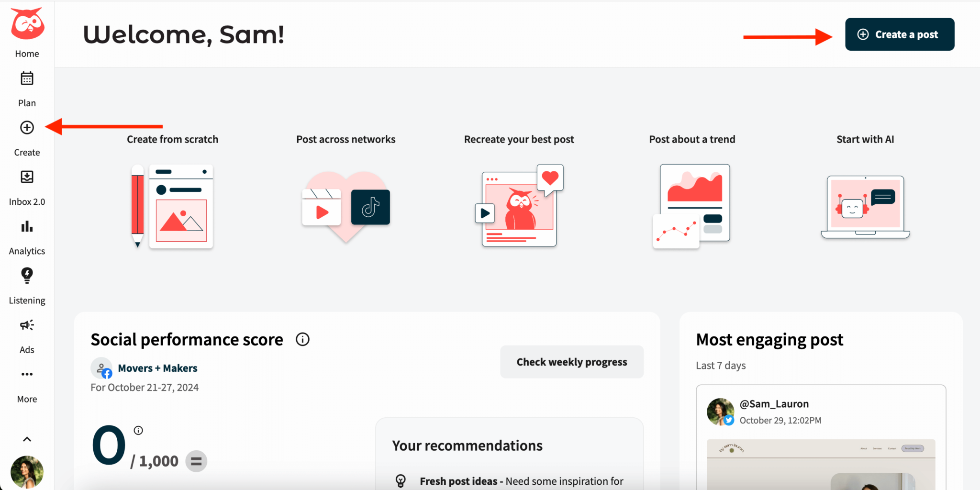Select the Start with AI option
Viewport: 980px width, 490px height.
coord(865,207)
